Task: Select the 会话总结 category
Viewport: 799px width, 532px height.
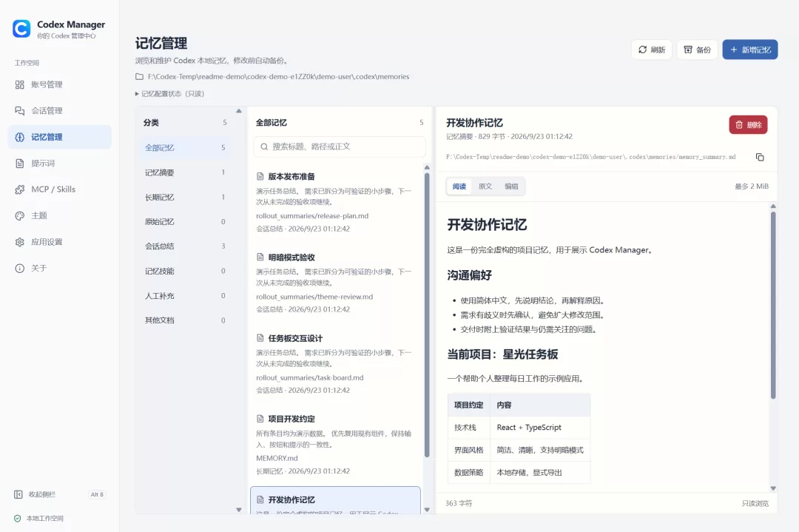Action: point(184,246)
